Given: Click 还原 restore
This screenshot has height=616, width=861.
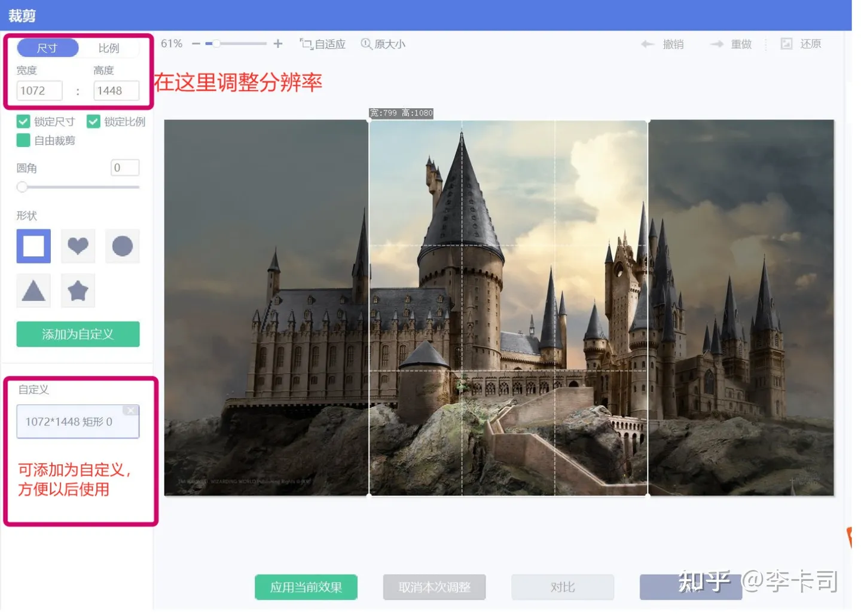Looking at the screenshot, I should tap(801, 44).
